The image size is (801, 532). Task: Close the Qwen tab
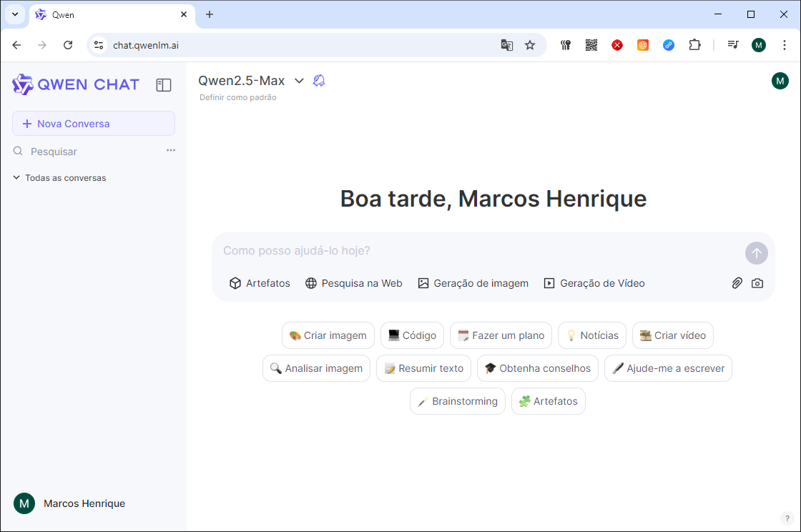click(184, 14)
